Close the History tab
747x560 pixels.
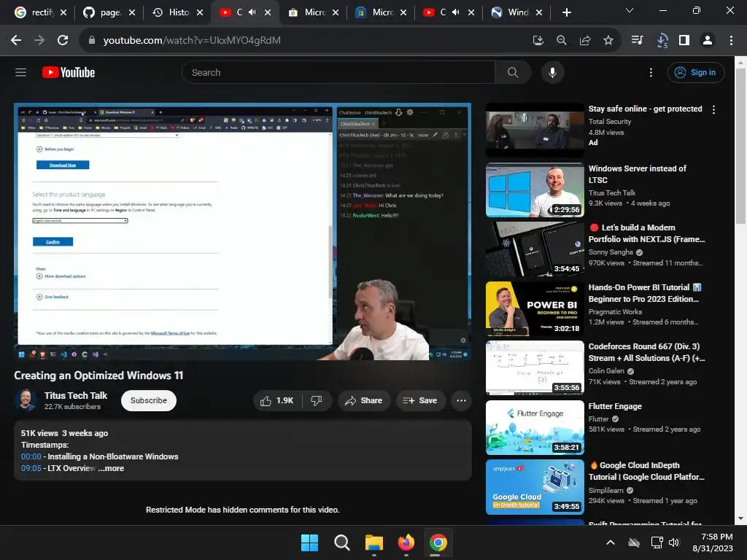(200, 12)
